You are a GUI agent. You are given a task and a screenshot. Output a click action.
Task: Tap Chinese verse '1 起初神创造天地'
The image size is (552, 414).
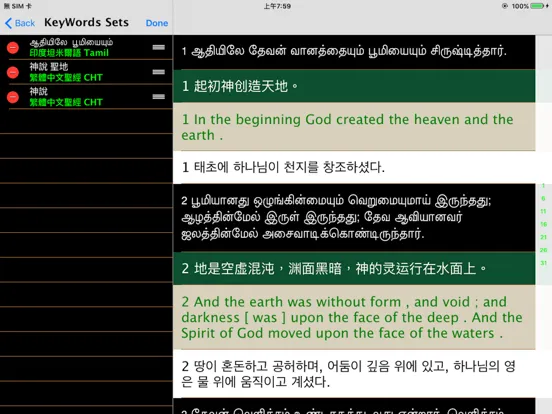[x=354, y=86]
